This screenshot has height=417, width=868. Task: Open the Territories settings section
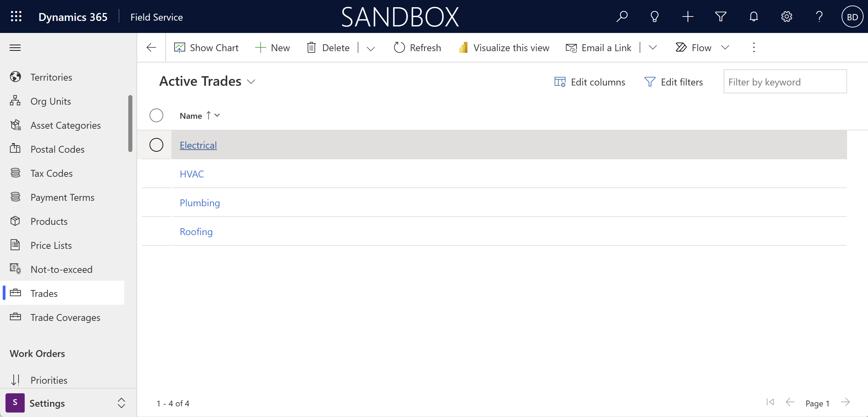(x=52, y=77)
